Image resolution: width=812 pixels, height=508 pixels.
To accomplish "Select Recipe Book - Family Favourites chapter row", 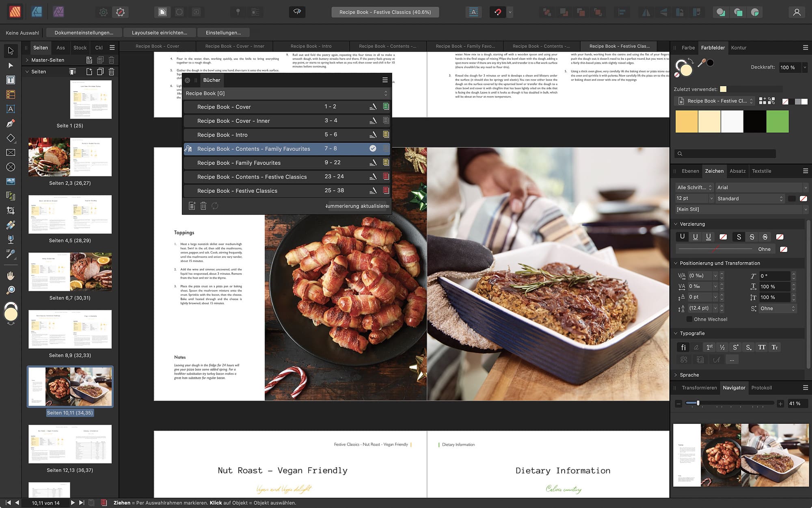I will pyautogui.click(x=287, y=163).
